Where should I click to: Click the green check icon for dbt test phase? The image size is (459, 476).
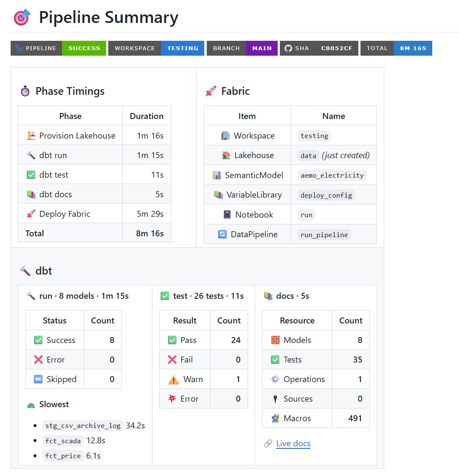(31, 175)
